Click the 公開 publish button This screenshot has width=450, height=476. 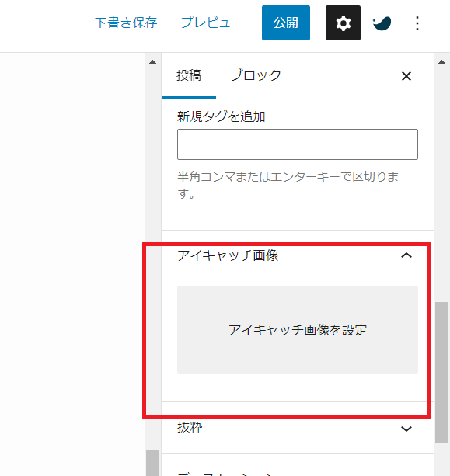point(286,23)
